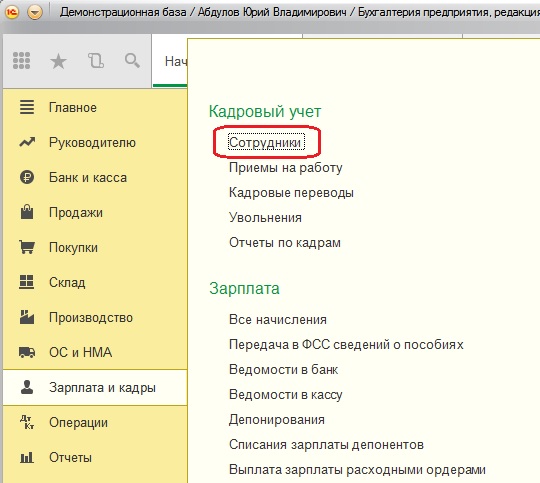540x483 pixels.
Task: Open Склад section label
Action: point(67,282)
